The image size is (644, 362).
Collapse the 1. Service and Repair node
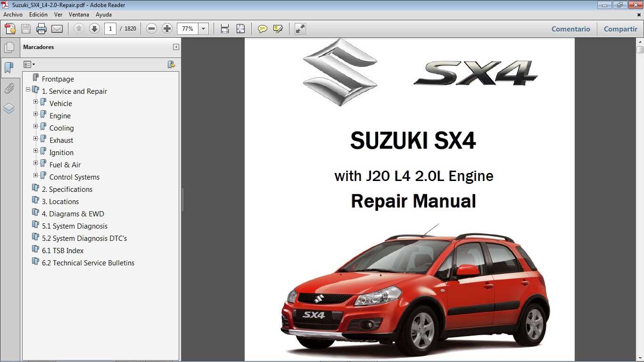28,90
